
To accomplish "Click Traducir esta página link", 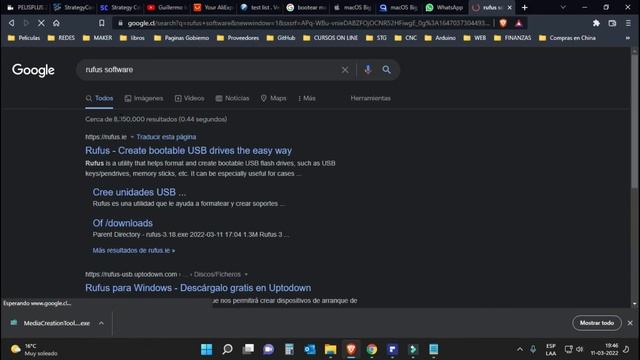I will pyautogui.click(x=166, y=137).
